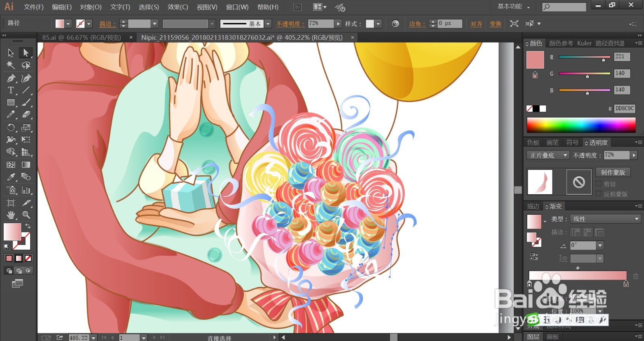Select the Hand tool

11,215
